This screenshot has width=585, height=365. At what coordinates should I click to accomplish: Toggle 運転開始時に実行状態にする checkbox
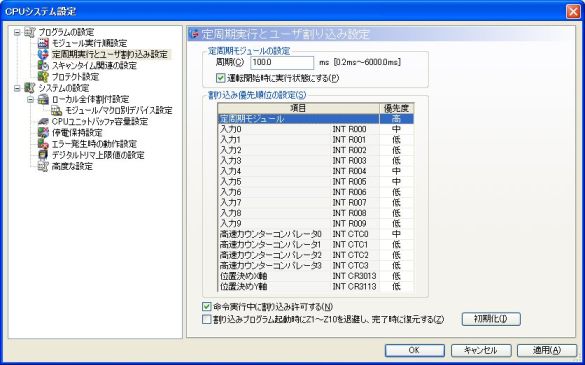pos(220,78)
